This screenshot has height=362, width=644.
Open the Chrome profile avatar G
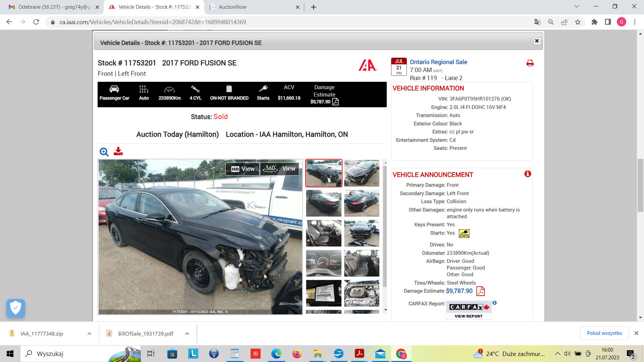(x=622, y=22)
